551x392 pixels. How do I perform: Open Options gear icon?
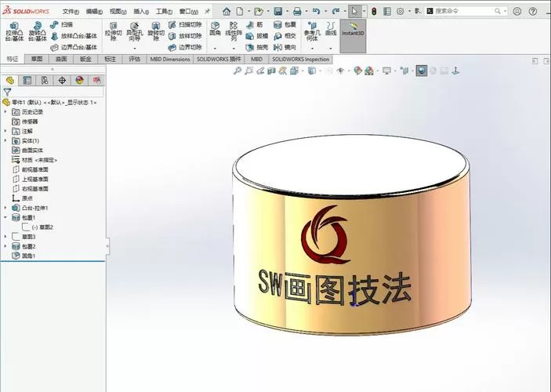401,11
